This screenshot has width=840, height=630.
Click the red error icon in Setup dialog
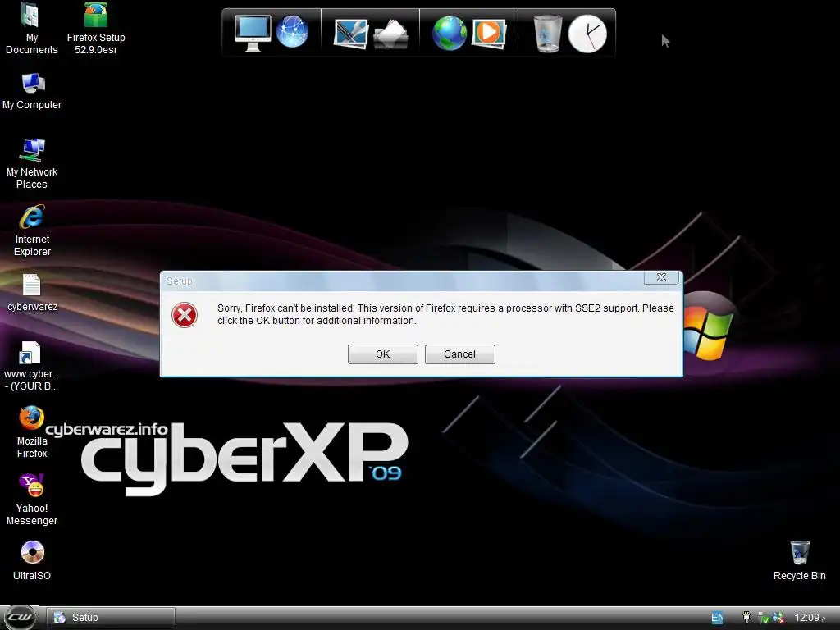click(x=185, y=314)
